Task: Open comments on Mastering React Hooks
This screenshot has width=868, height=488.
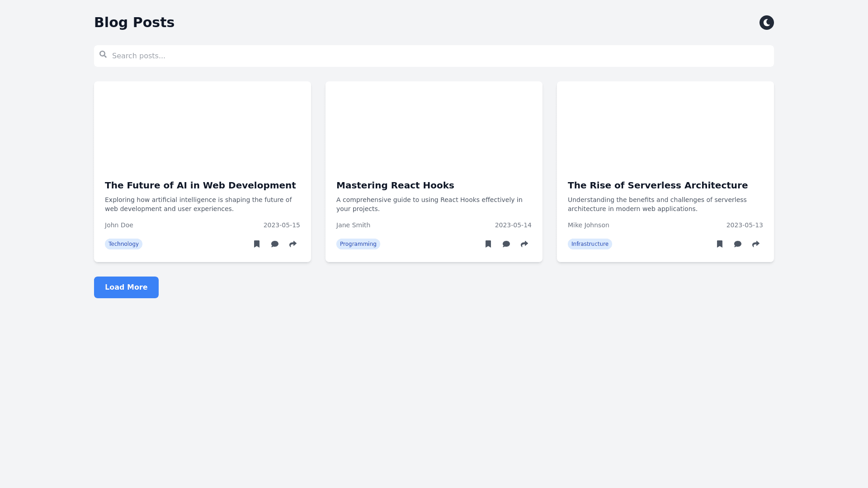Action: pyautogui.click(x=506, y=244)
